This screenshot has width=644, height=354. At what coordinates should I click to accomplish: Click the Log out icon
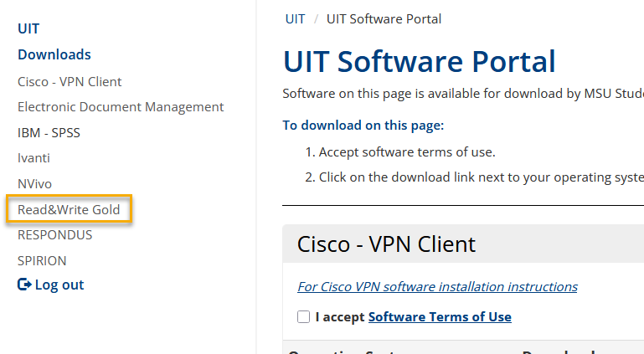(24, 285)
